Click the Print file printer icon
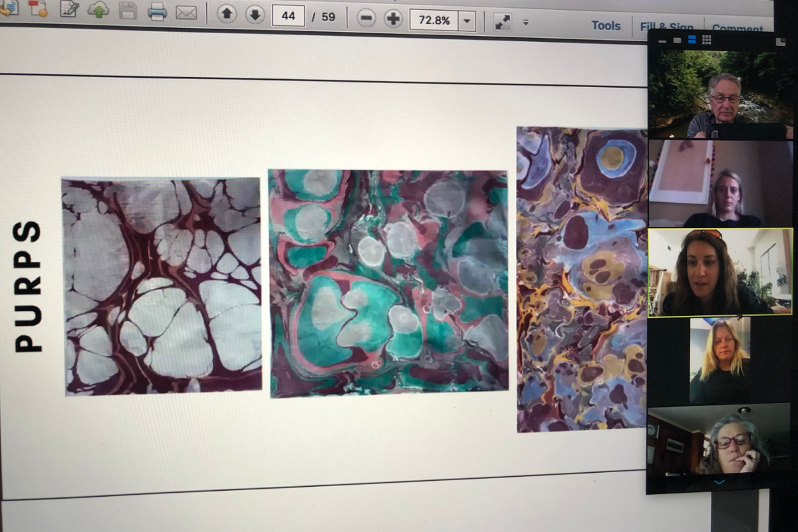 tap(157, 11)
